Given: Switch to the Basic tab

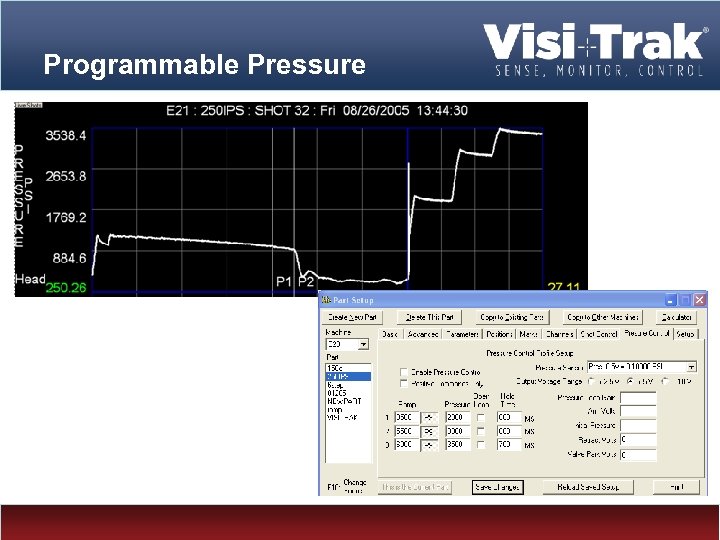Looking at the screenshot, I should (x=390, y=334).
